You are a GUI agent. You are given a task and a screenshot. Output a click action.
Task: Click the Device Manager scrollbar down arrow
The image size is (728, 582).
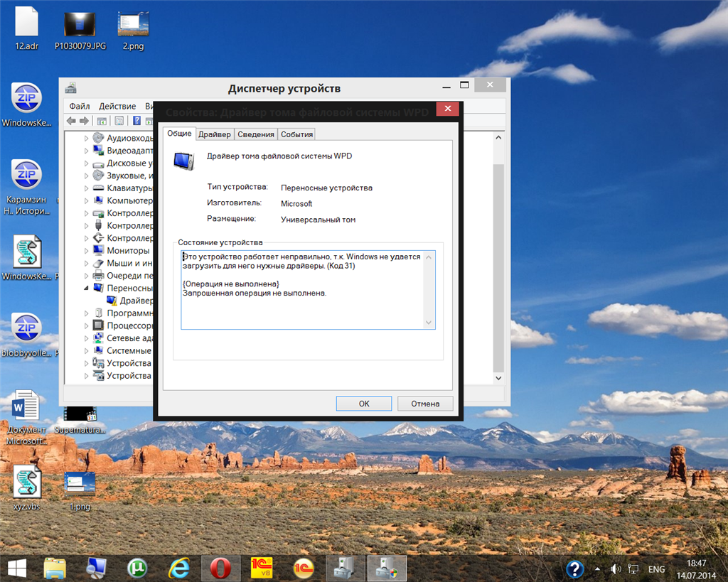[x=498, y=378]
